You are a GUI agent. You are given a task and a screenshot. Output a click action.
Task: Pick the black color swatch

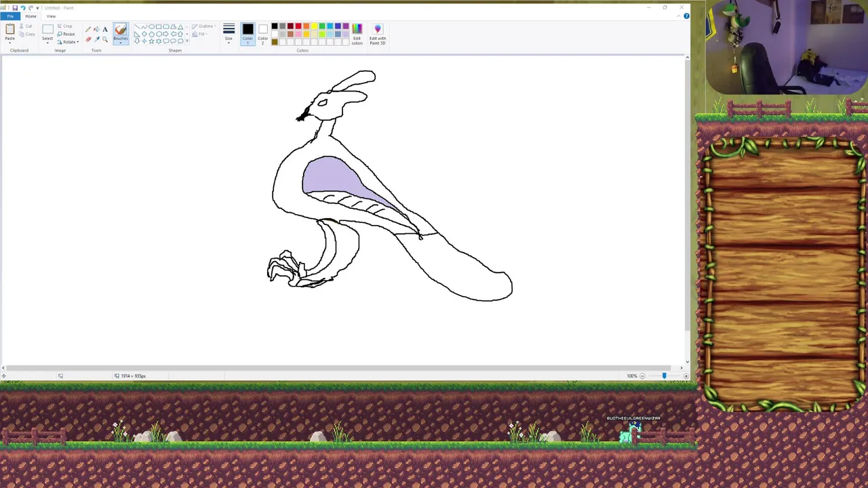coord(275,26)
